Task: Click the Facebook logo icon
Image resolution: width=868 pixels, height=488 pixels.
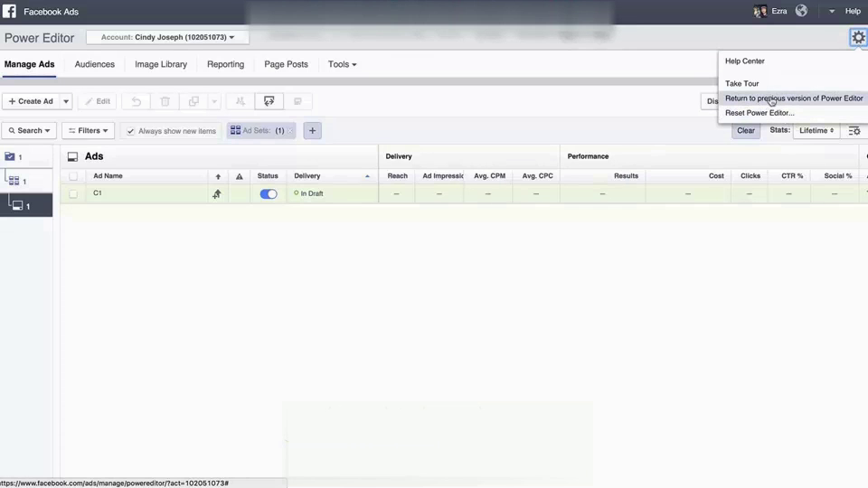Action: pos(9,11)
